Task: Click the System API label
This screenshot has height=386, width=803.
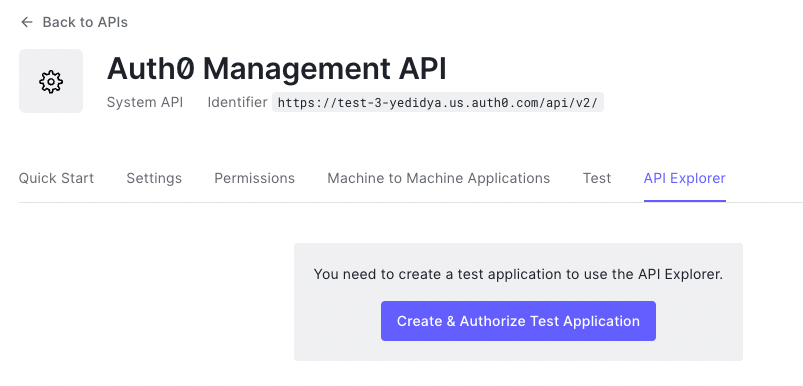Action: point(145,102)
